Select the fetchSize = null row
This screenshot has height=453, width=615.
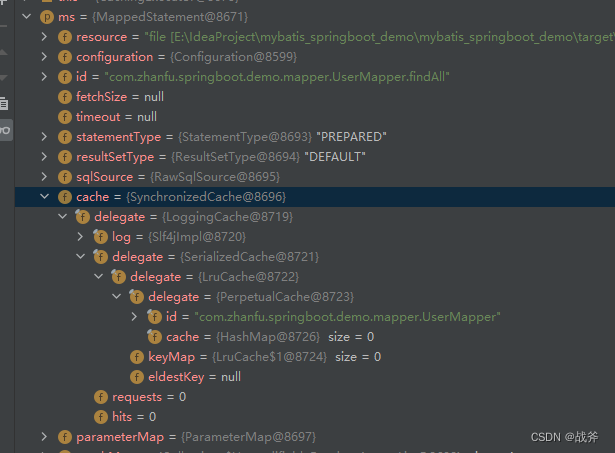315,97
